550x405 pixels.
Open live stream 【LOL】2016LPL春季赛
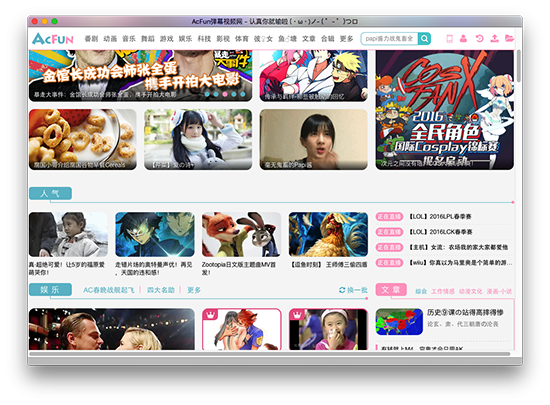click(440, 217)
